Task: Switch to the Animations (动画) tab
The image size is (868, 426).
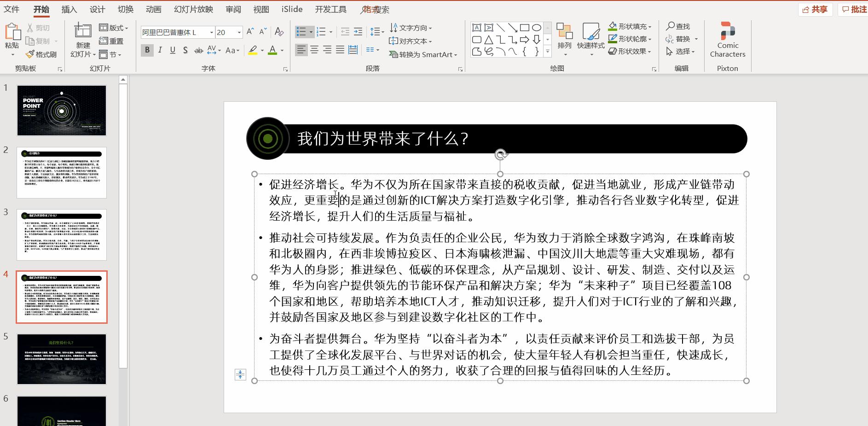Action: [153, 9]
